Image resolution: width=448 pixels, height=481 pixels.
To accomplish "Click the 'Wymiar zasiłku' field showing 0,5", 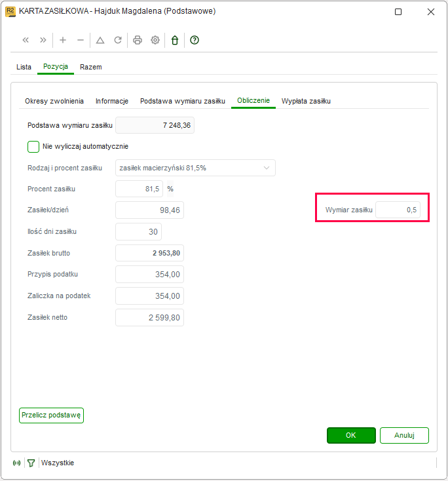I will pos(398,210).
